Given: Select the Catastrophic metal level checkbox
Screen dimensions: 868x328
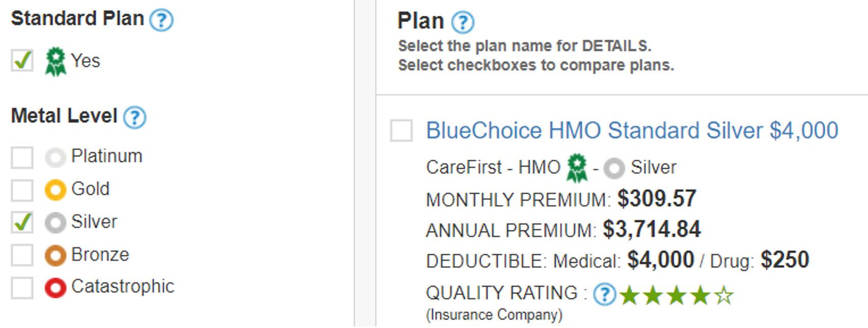Looking at the screenshot, I should [22, 288].
